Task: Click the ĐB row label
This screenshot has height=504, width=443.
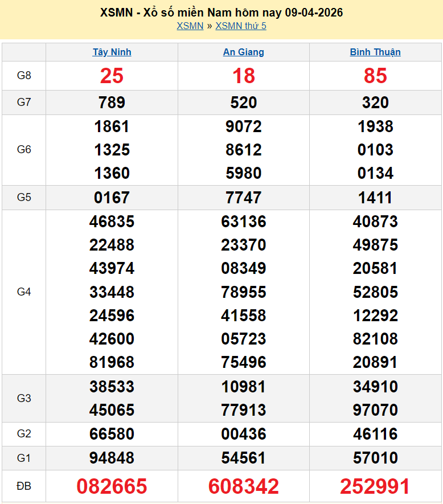Action: pos(24,486)
